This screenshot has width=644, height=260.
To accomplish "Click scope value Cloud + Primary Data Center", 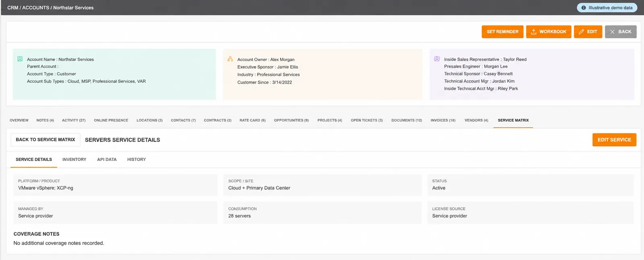I will 259,188.
